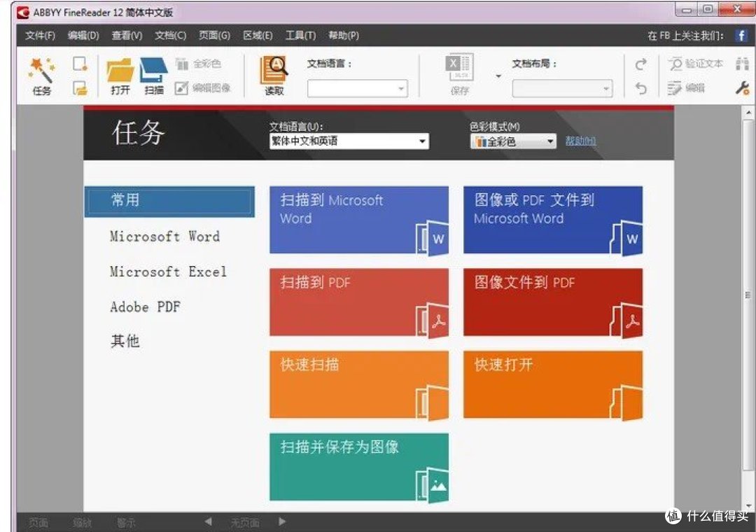Click the previous page arrow in status bar
Image resolution: width=756 pixels, height=532 pixels.
pyautogui.click(x=208, y=521)
